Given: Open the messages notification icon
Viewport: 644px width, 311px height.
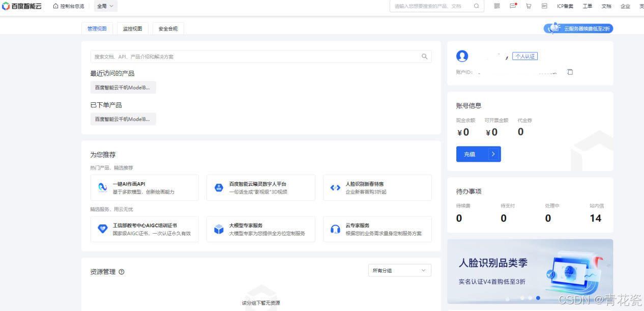Looking at the screenshot, I should pos(513,6).
